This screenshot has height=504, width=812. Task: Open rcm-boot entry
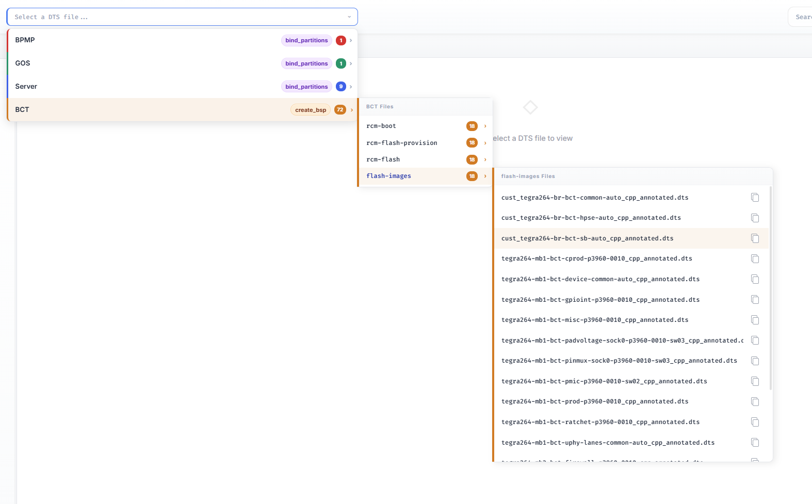426,126
